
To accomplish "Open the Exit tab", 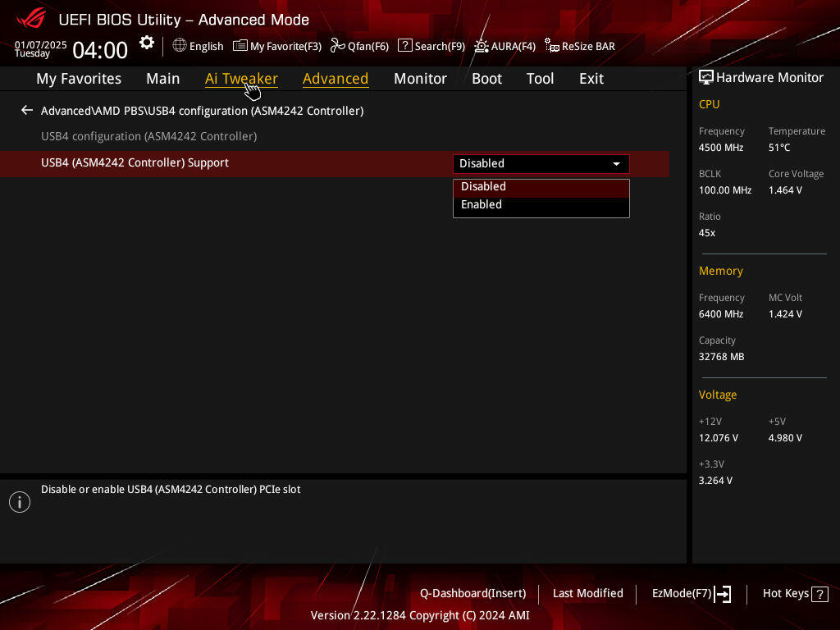I will pos(591,79).
